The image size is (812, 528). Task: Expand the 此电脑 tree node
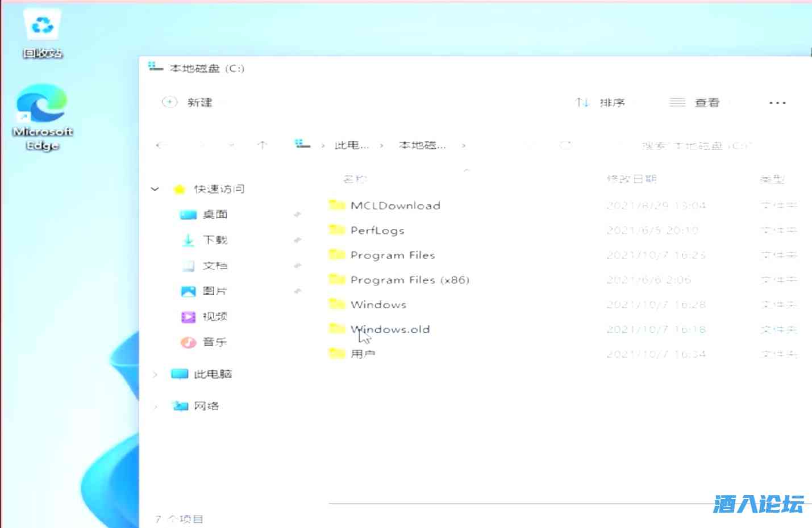click(x=155, y=374)
